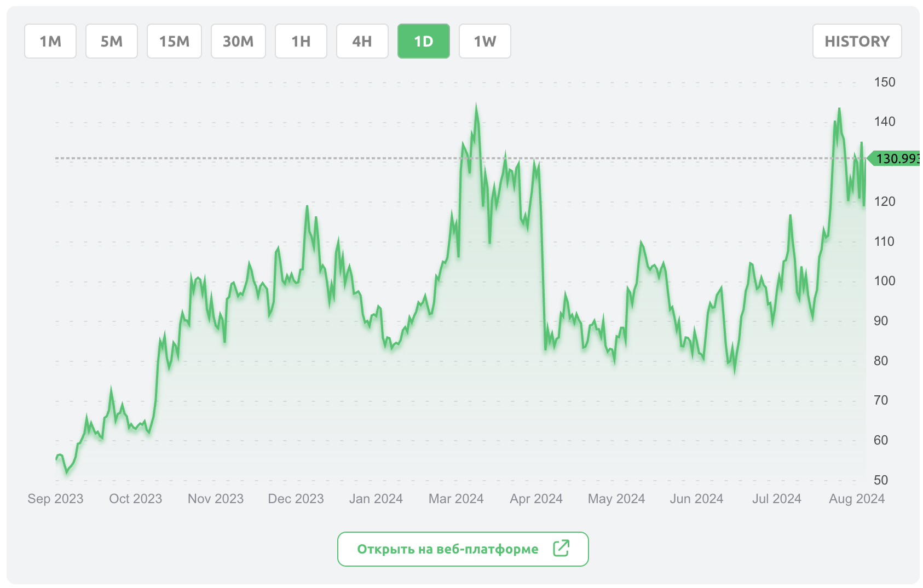Click the Aug 2024 x-axis label

click(x=857, y=499)
